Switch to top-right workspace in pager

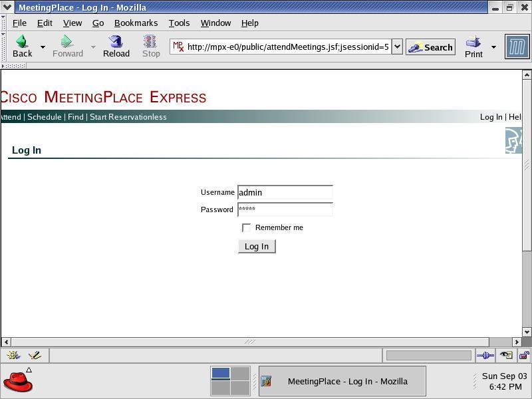[x=240, y=373]
